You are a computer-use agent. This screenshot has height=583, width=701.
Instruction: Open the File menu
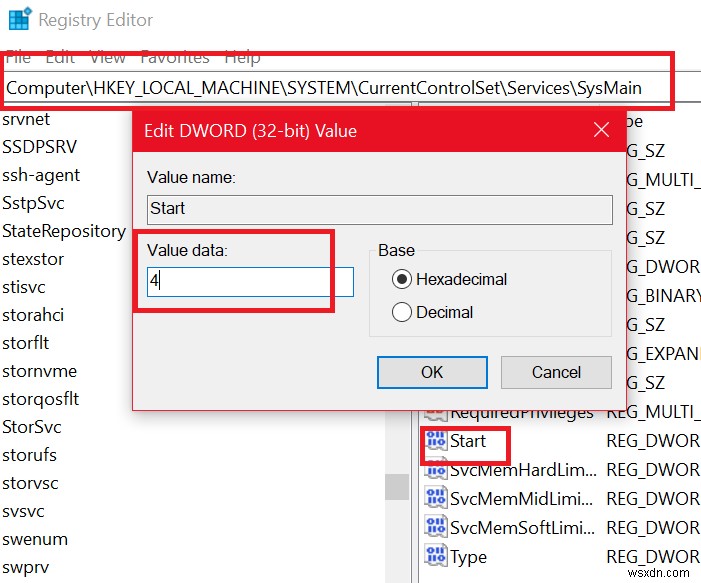[18, 57]
